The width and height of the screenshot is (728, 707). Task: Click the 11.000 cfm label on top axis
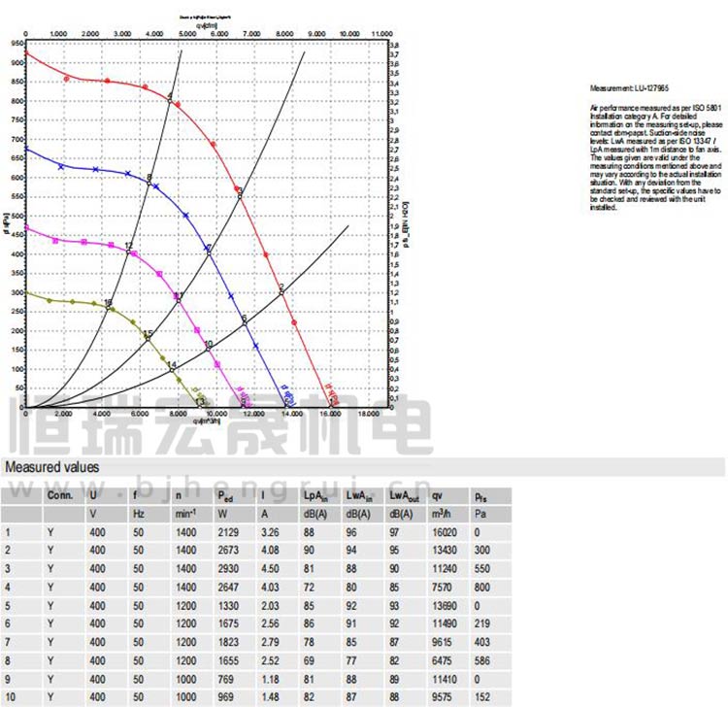click(x=381, y=33)
